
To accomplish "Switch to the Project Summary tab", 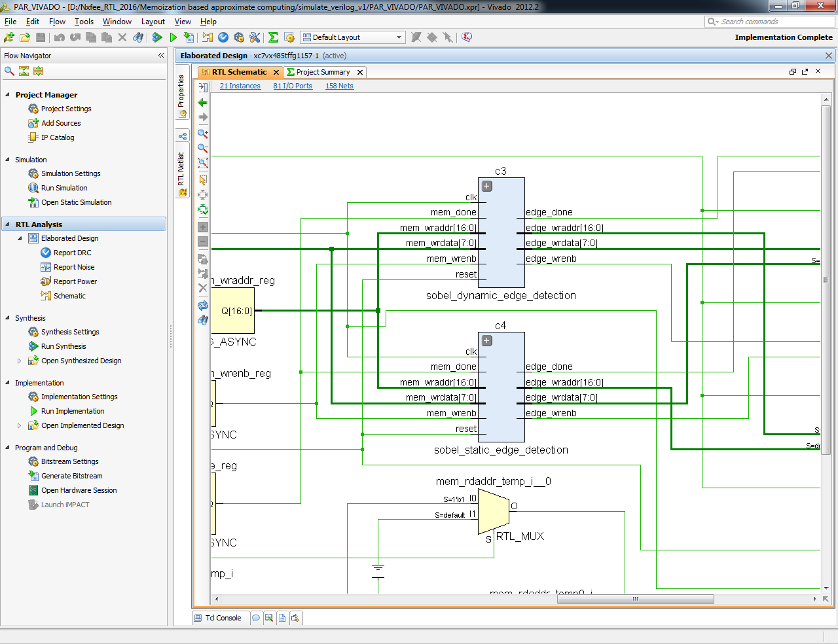I will pos(323,72).
